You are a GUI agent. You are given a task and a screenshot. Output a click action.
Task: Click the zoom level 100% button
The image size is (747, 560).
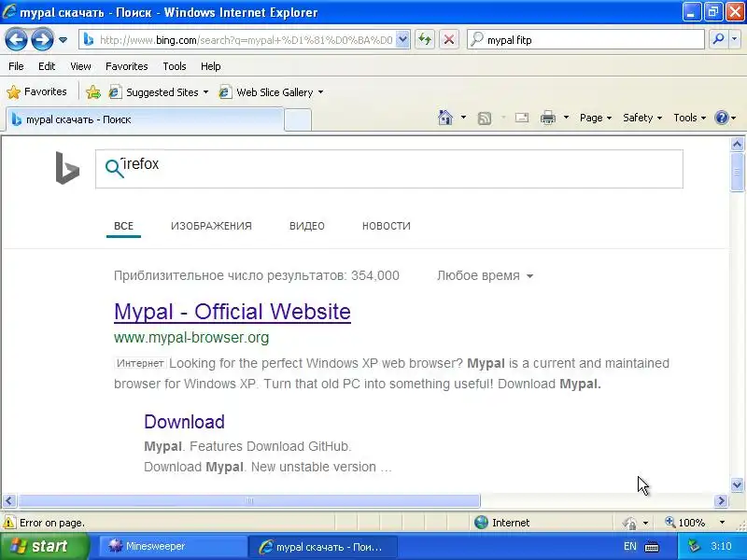coord(685,523)
